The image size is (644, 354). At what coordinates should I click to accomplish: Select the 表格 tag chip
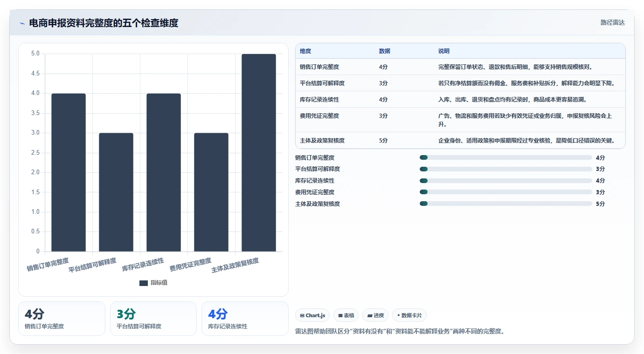coord(346,315)
